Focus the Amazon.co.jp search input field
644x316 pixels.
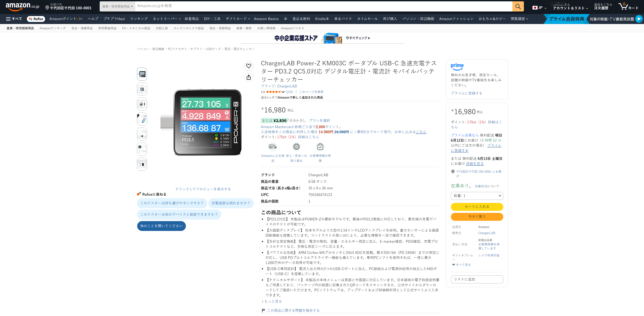(x=324, y=6)
